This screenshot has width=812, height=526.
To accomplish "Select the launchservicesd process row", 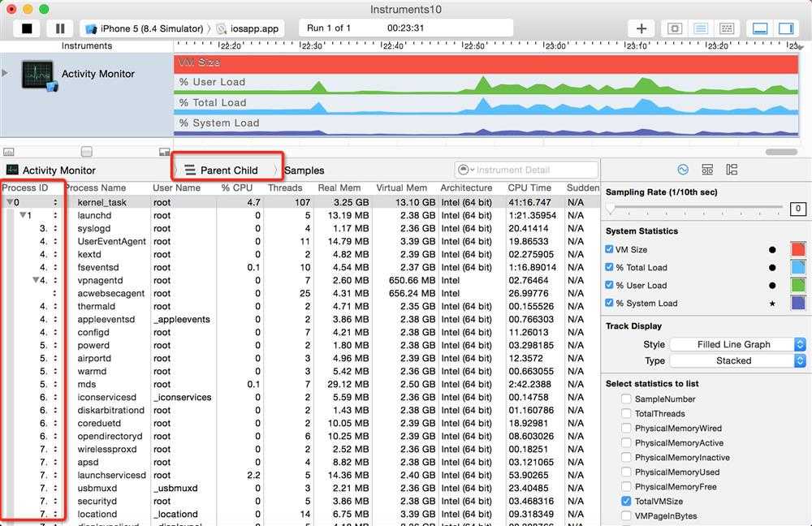I will tap(300, 475).
